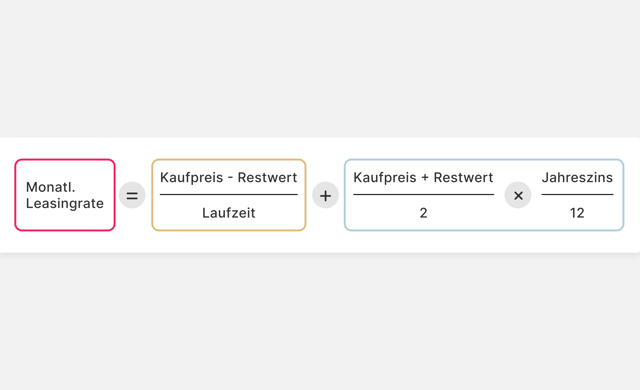
Task: Click the 'Monatl.' text
Action: click(x=51, y=187)
